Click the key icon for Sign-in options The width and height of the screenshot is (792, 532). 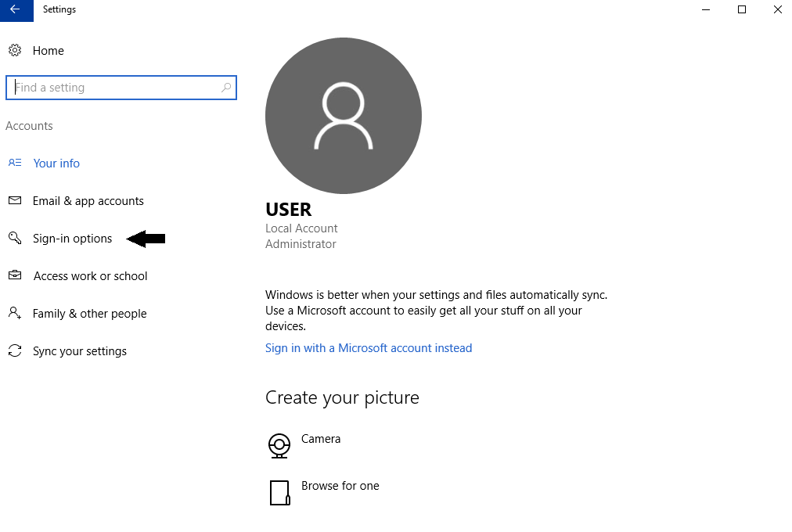click(x=15, y=239)
